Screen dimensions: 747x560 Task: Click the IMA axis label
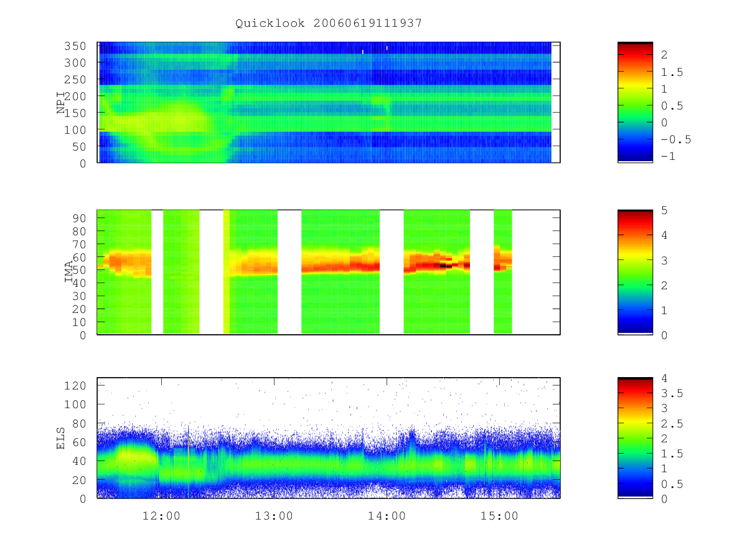pyautogui.click(x=68, y=272)
